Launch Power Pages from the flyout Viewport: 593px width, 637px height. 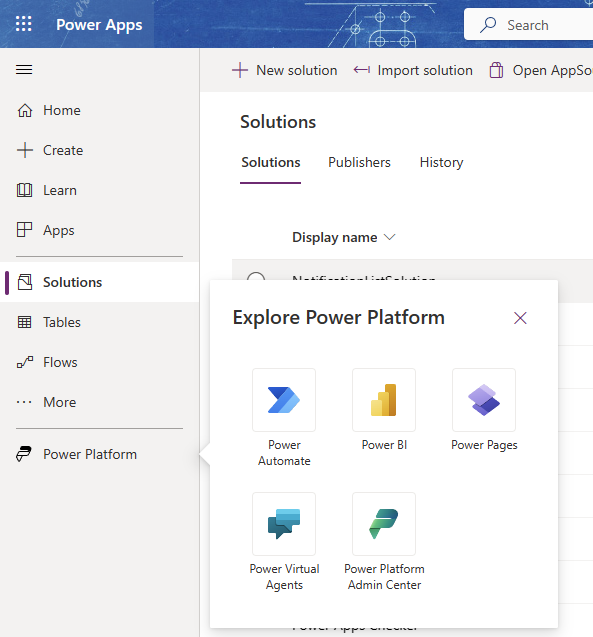point(484,410)
